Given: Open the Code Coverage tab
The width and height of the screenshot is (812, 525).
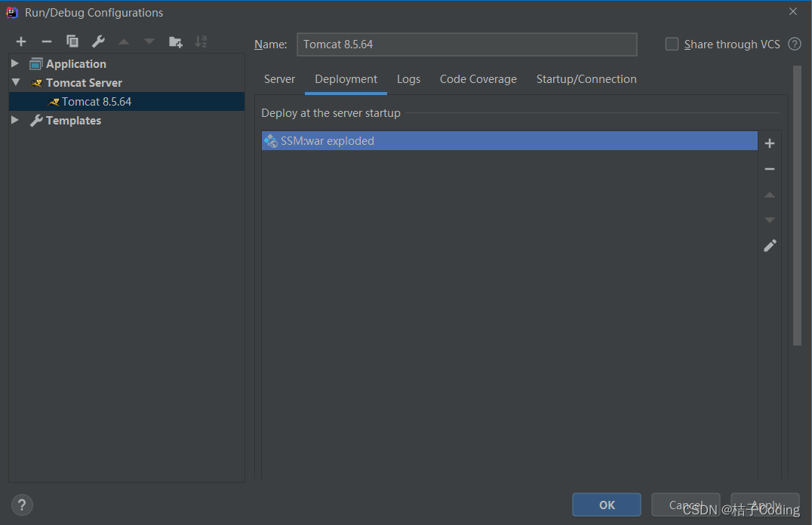Looking at the screenshot, I should click(x=478, y=79).
